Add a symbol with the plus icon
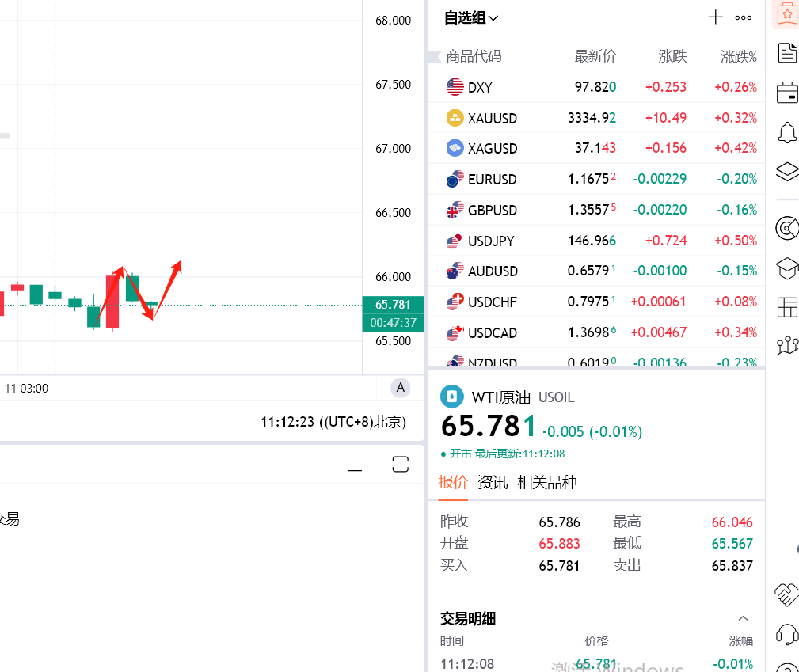799x672 pixels. 715,17
